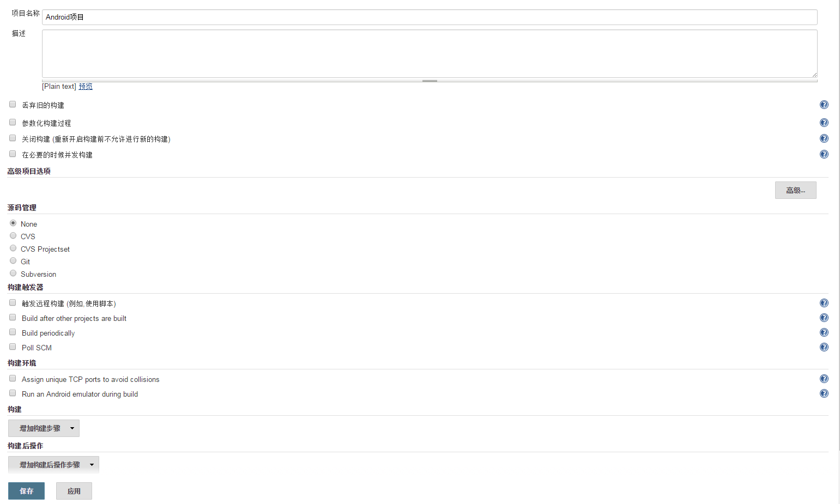This screenshot has height=504, width=840.
Task: Open help for 触发远程构建 trigger
Action: click(824, 303)
